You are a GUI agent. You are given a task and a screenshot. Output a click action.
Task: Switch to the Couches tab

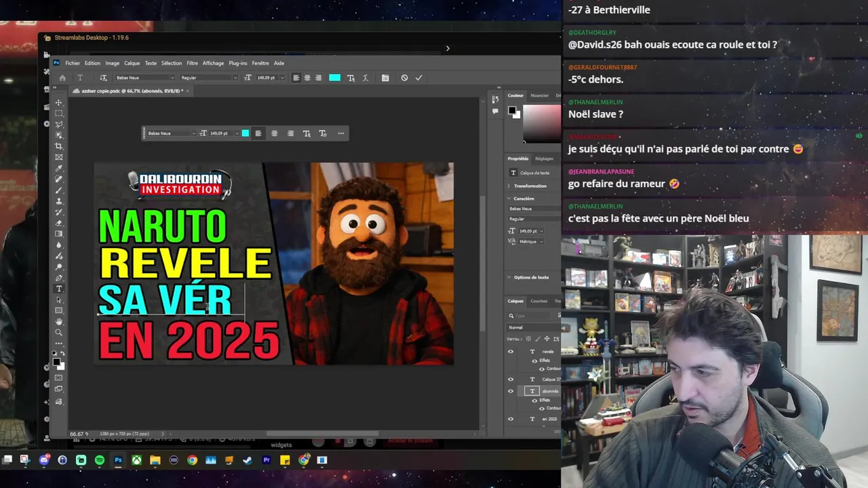point(539,301)
